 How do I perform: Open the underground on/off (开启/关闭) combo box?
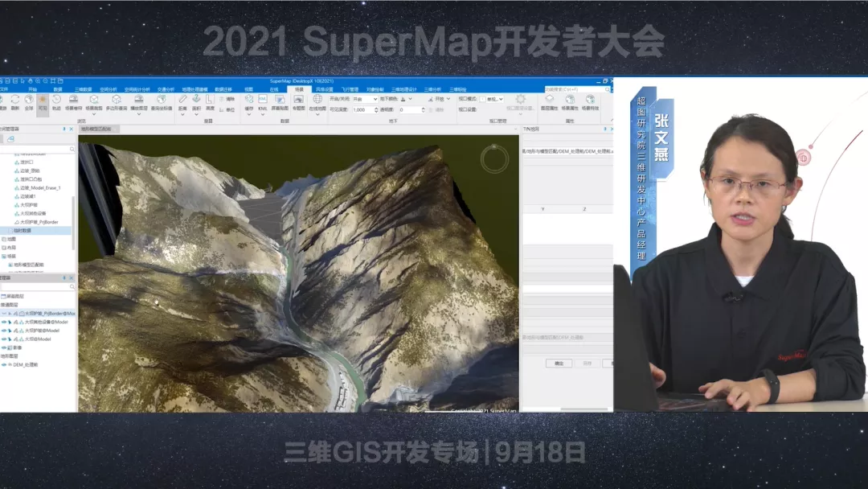pos(366,99)
